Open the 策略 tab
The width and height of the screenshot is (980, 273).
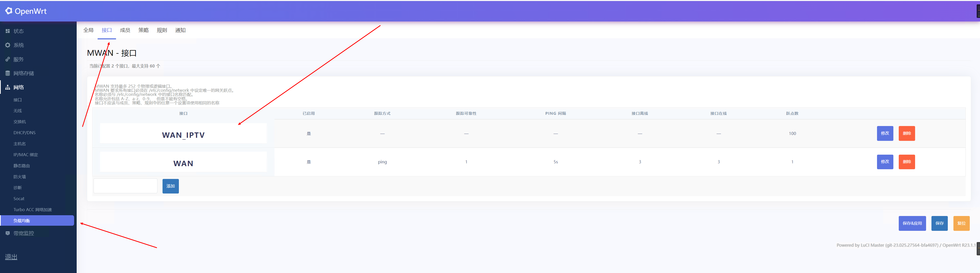(x=143, y=30)
